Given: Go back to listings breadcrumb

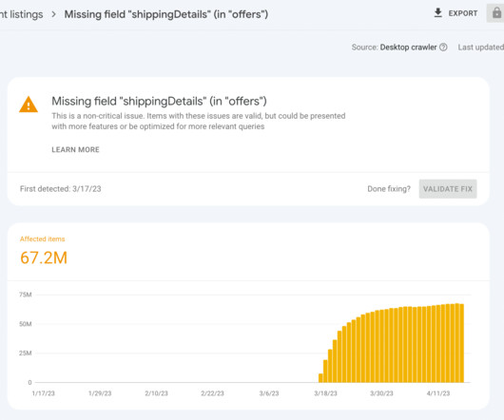Looking at the screenshot, I should (x=22, y=14).
